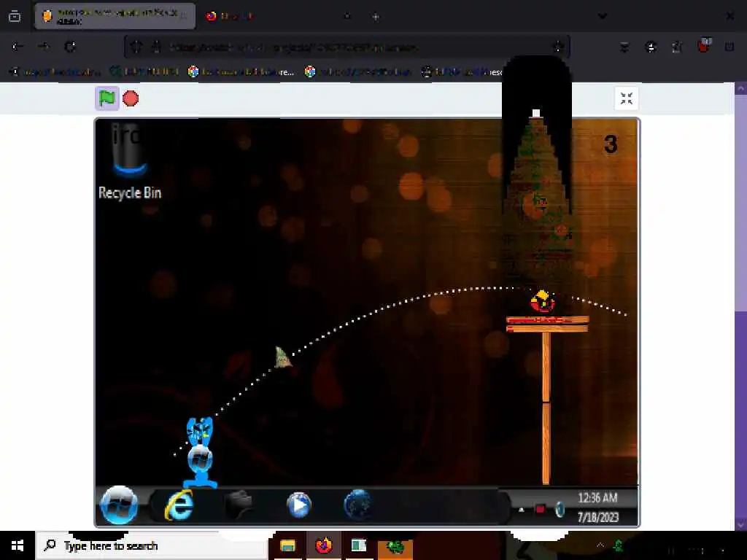Click the 'Type here to search' box
Image resolution: width=747 pixels, height=560 pixels.
[152, 545]
